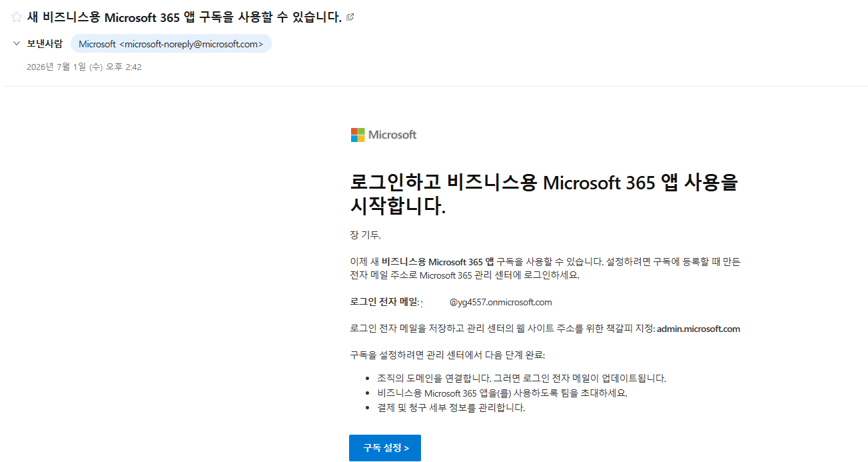Click the Microsoft sender address chip
The width and height of the screenshot is (868, 462).
pyautogui.click(x=171, y=44)
